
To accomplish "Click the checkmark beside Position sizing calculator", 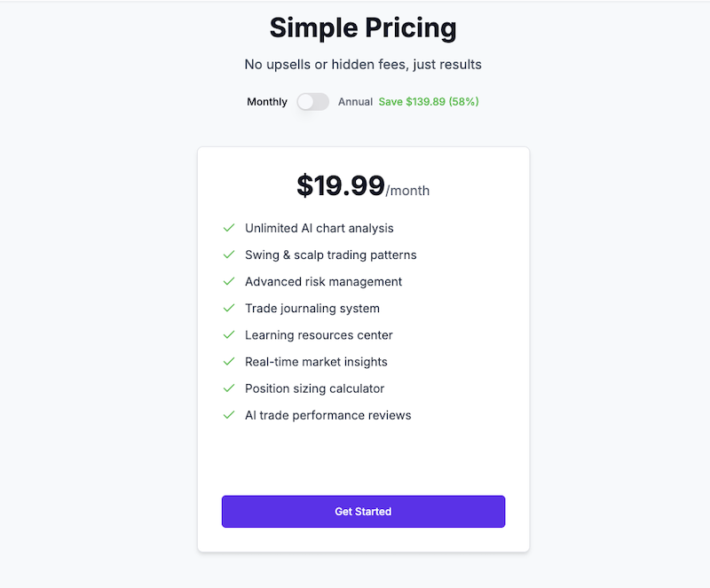I will (x=229, y=388).
